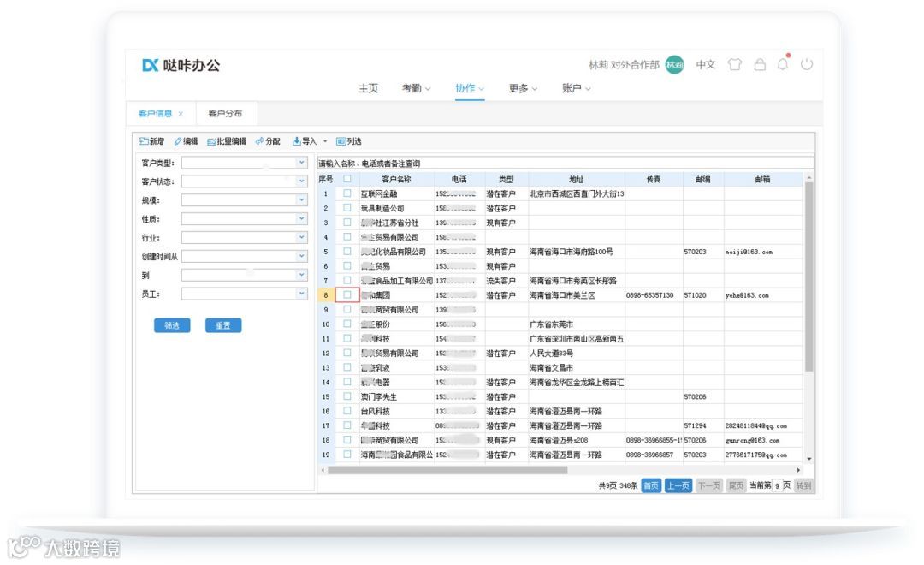Expand the 导入 dropdown arrow

click(x=325, y=141)
